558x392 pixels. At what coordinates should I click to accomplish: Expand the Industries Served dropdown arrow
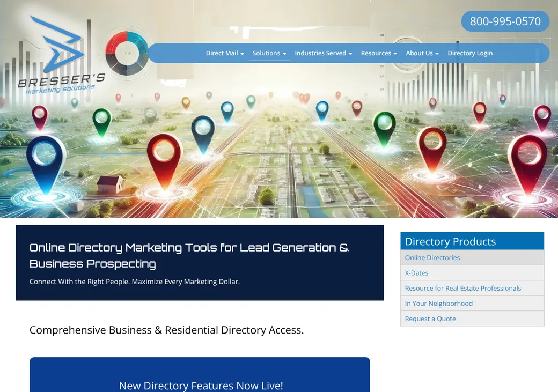(350, 54)
